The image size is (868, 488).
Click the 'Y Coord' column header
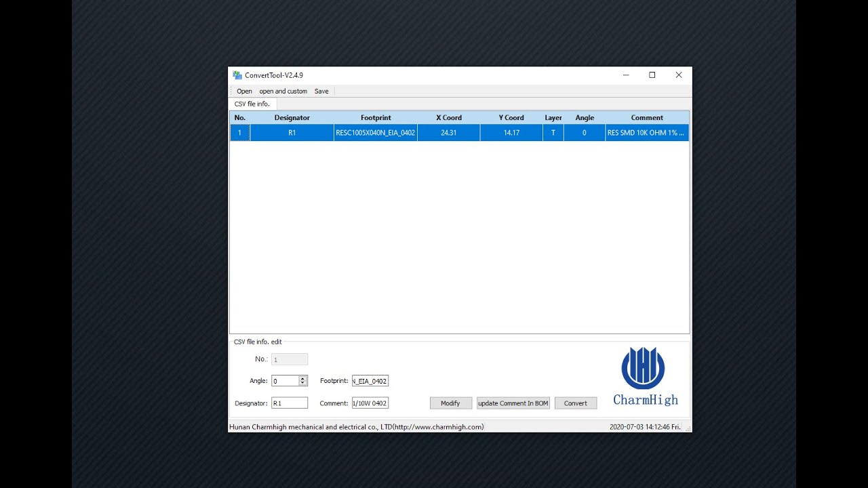point(511,118)
